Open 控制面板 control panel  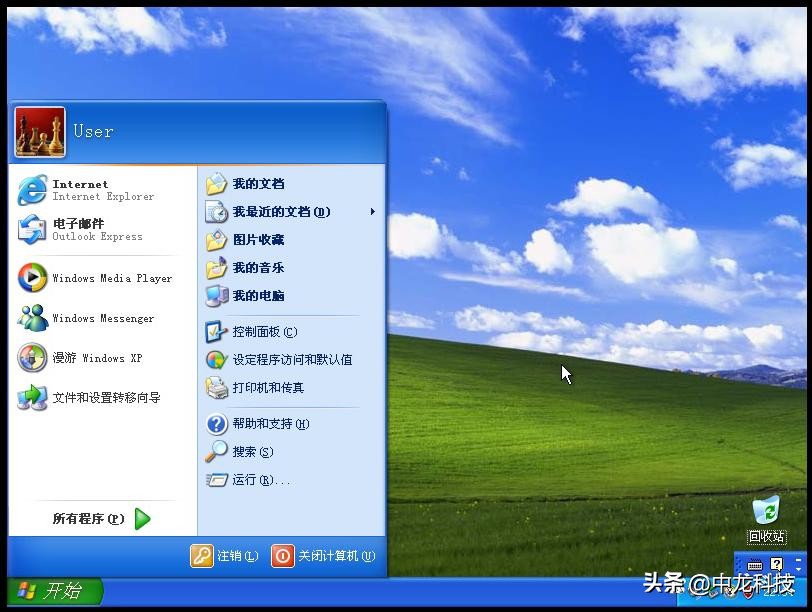[x=258, y=331]
